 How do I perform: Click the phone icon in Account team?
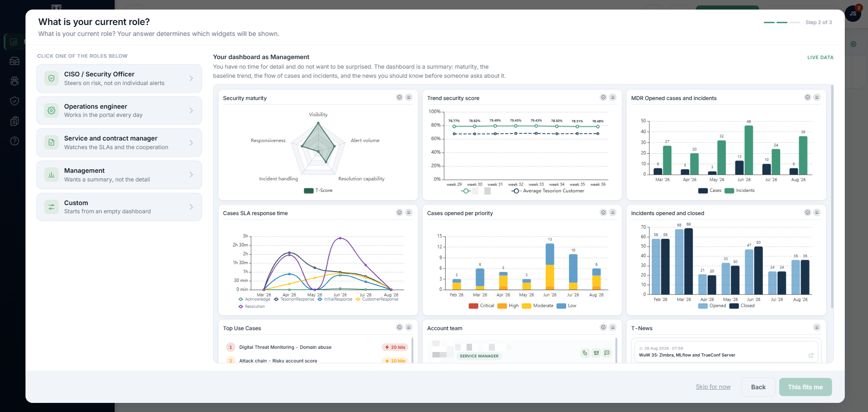click(585, 353)
